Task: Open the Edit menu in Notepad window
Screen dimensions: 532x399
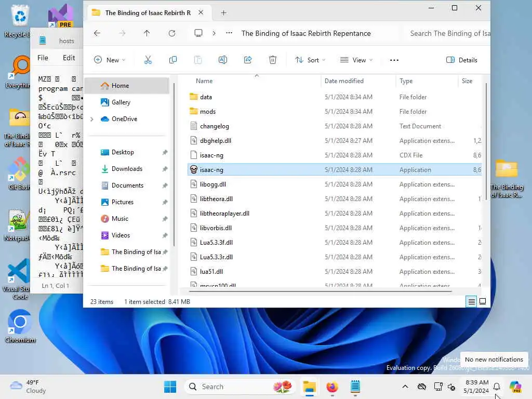Action: click(x=69, y=58)
